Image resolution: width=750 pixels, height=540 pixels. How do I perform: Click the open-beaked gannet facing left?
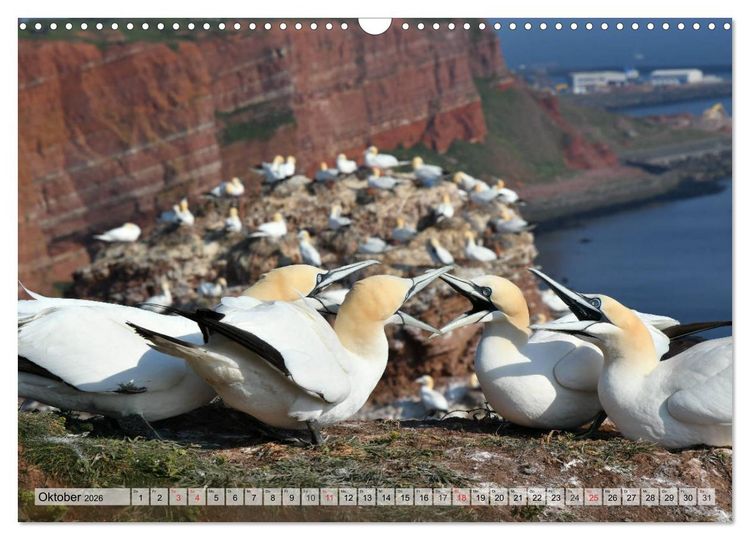[519, 349]
